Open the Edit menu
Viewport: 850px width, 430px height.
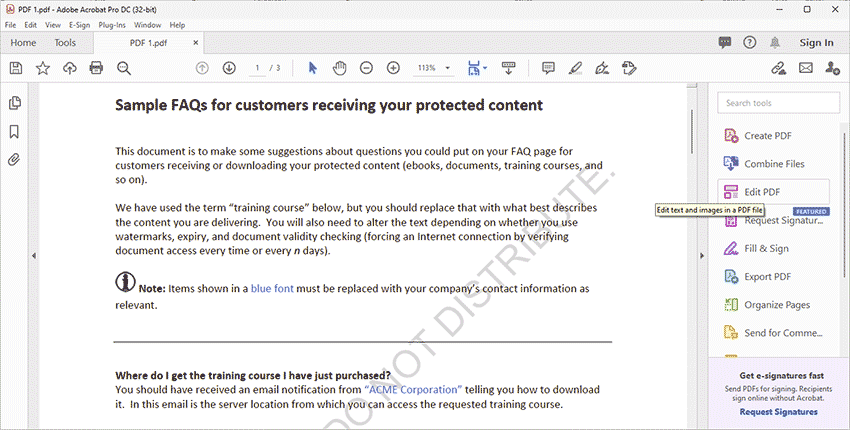point(30,25)
